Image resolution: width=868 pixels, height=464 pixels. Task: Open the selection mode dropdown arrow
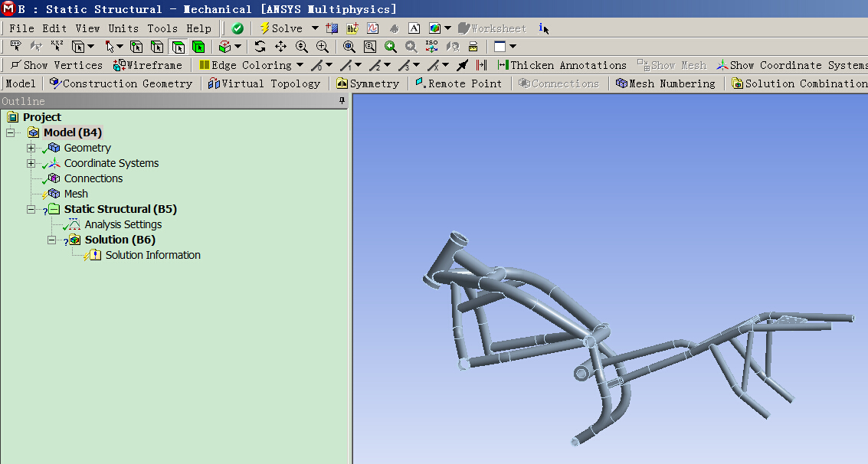click(x=91, y=47)
